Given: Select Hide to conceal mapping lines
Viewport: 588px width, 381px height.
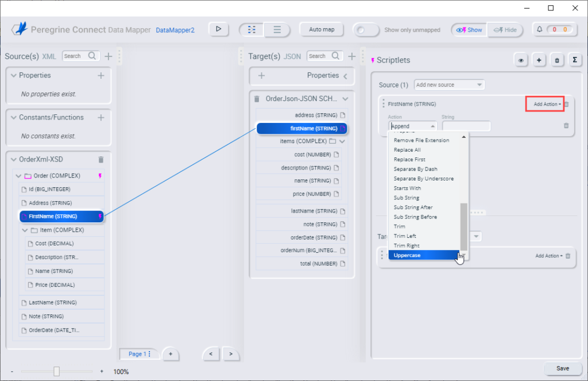Looking at the screenshot, I should pyautogui.click(x=505, y=30).
